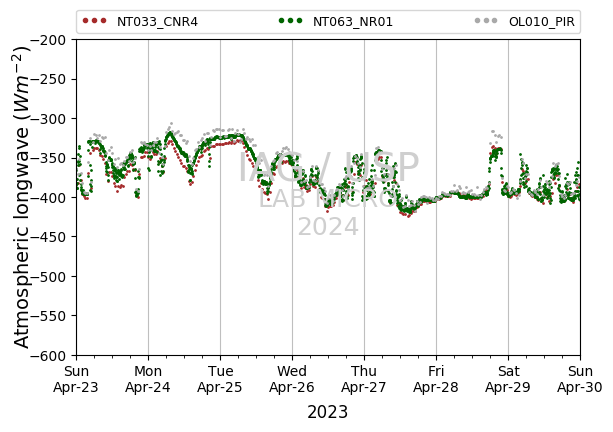Screen dimensions: 613x432
Task: Click the −400 y-axis tick label
Action: (52, 198)
